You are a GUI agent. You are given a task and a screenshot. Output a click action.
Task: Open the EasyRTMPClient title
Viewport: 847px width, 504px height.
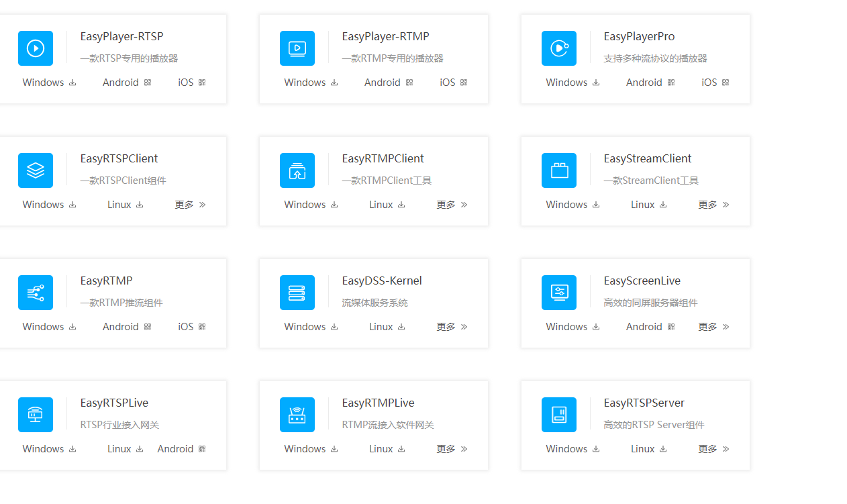[x=383, y=159]
